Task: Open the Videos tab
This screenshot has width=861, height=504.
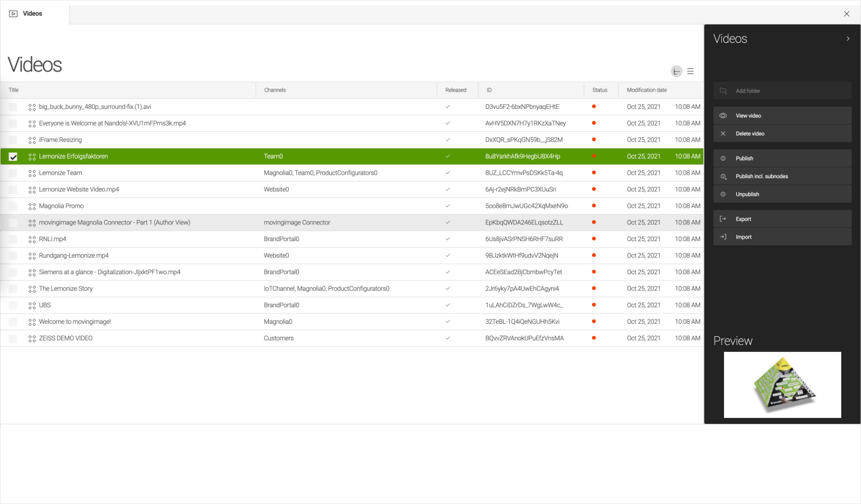Action: 33,13
